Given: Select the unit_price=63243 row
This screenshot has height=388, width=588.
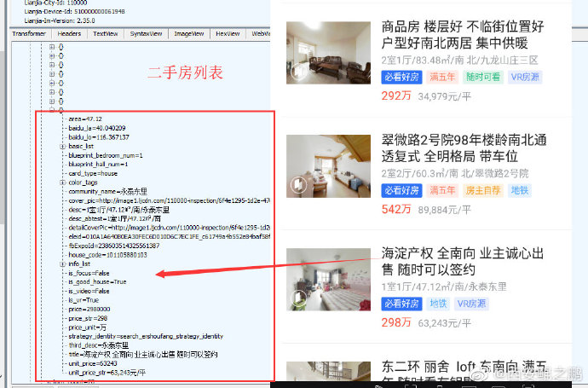Looking at the screenshot, I should pos(93,363).
